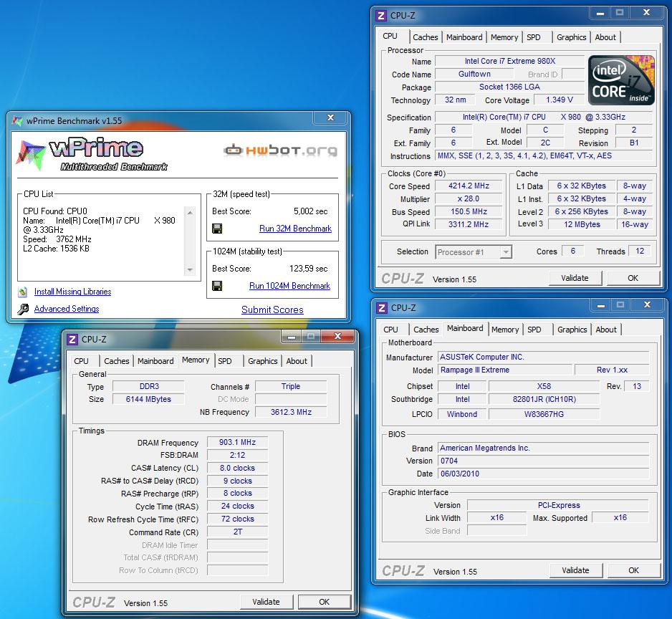Click the CPU List scroll down arrow
672x619 pixels.
190,269
